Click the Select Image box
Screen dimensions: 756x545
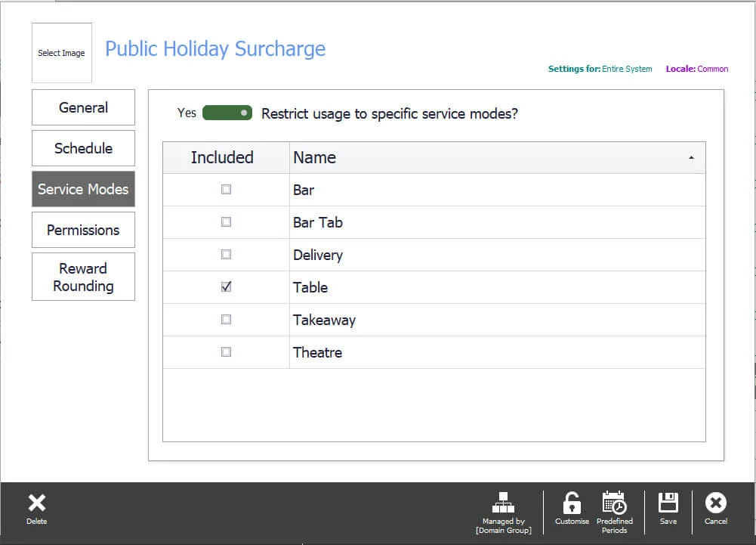click(x=62, y=53)
